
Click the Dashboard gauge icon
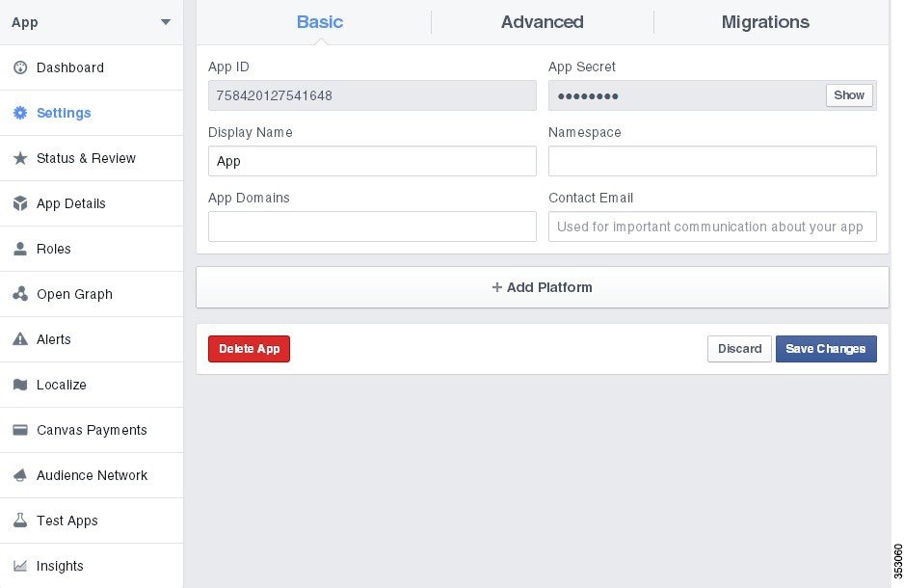(19, 67)
